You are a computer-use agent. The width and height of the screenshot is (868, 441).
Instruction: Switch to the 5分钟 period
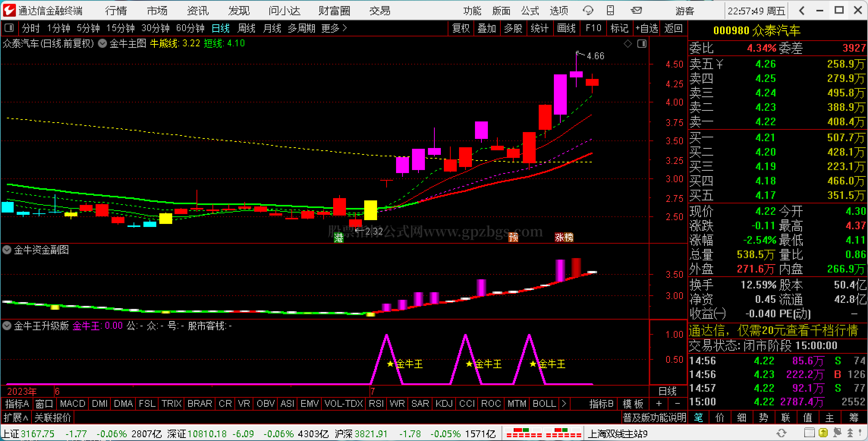(88, 28)
